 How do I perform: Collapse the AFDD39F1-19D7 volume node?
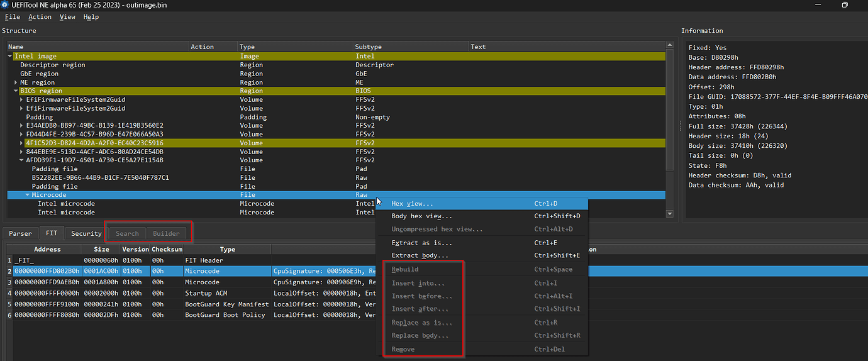pos(22,160)
